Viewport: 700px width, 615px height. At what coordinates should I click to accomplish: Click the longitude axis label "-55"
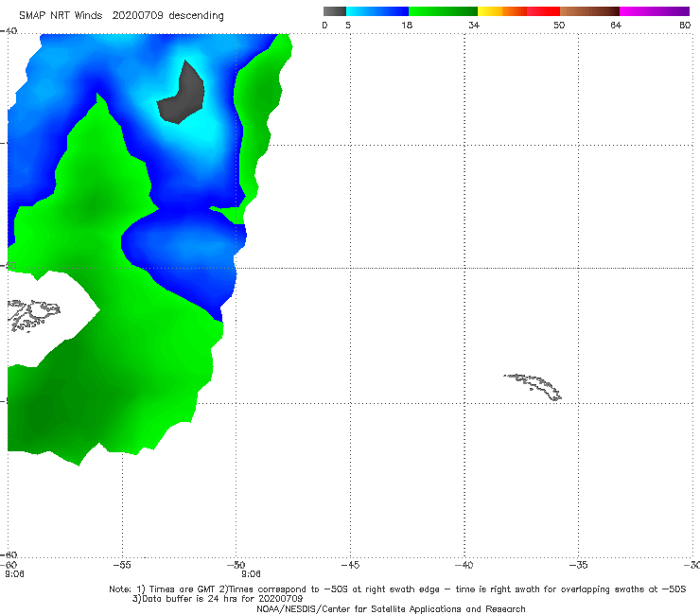tap(122, 565)
